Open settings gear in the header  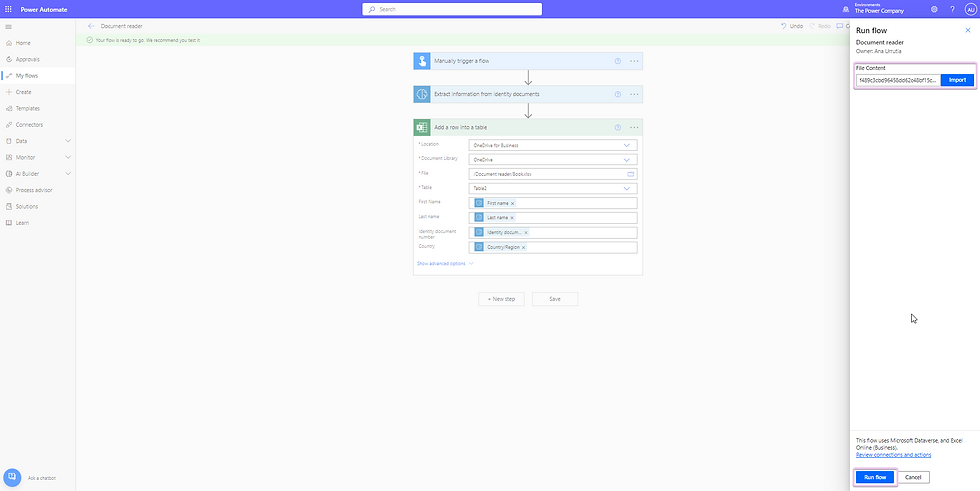[x=934, y=9]
